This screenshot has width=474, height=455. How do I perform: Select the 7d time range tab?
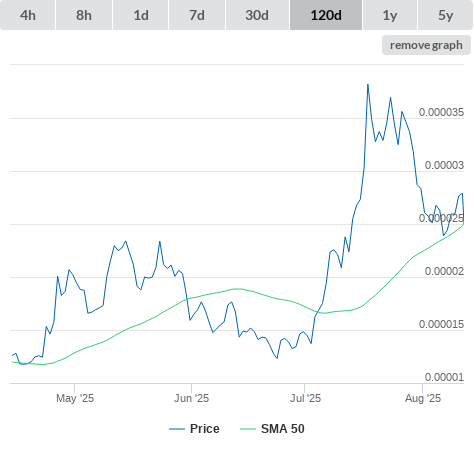[x=197, y=15]
